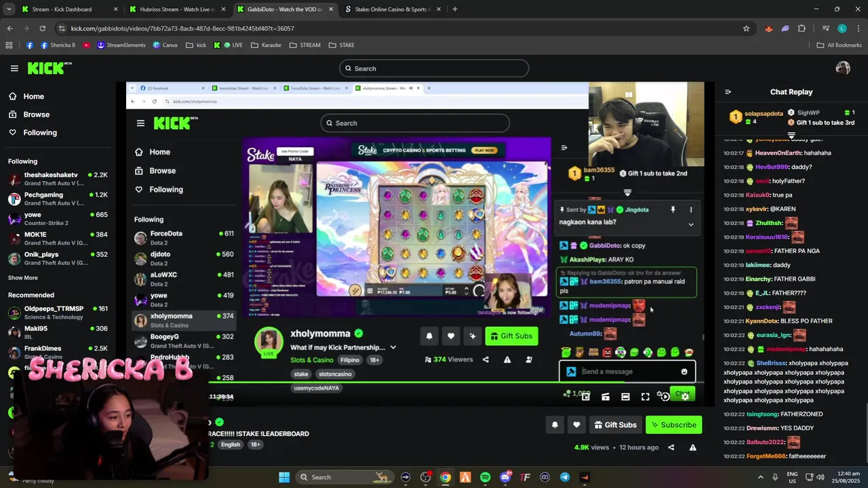Click the Chrome address bar URL
Viewport: 868px width, 488px height.
coord(182,28)
